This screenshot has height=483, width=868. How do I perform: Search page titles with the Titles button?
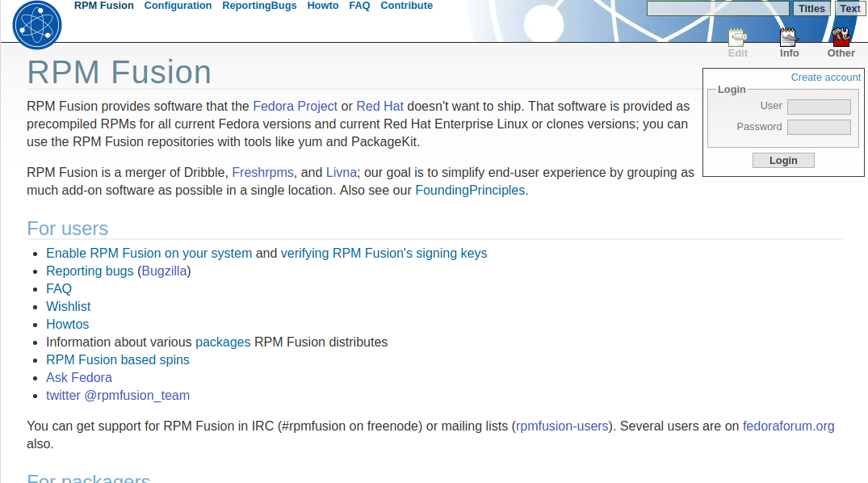[x=811, y=8]
